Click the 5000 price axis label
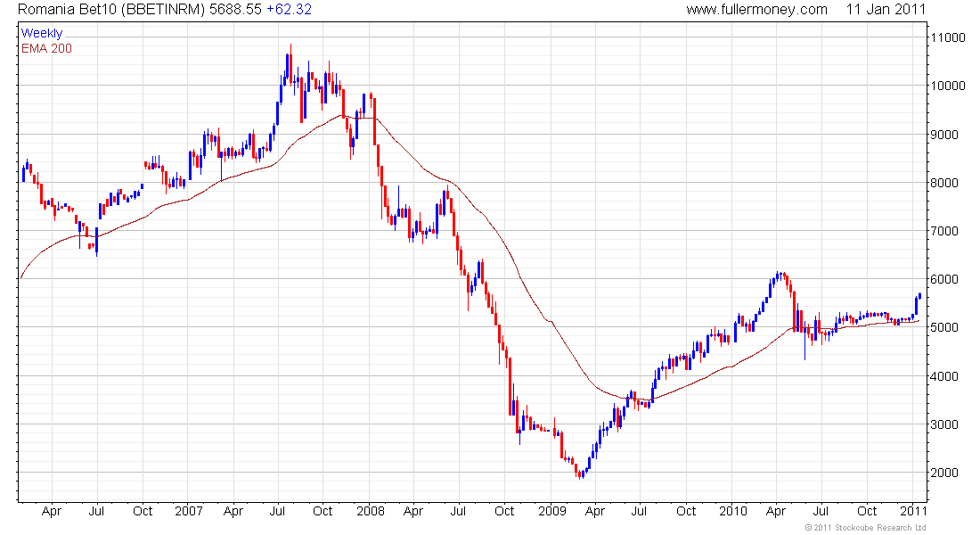The width and height of the screenshot is (980, 535). click(x=944, y=327)
